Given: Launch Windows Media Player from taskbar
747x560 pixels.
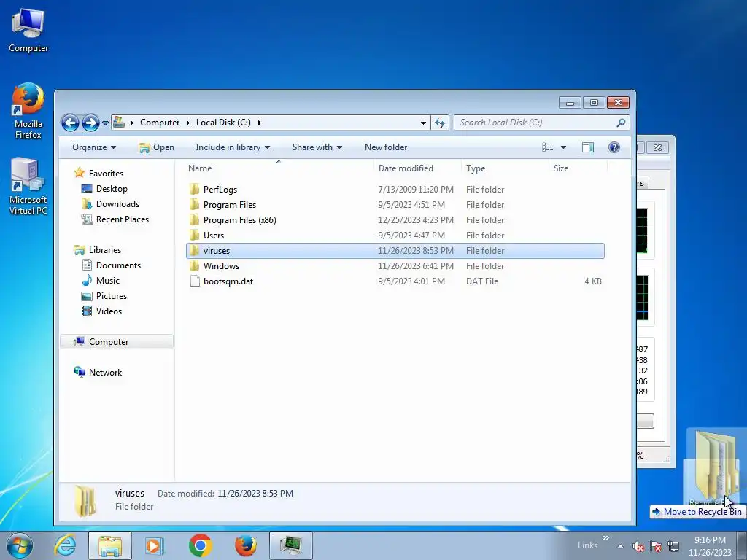Looking at the screenshot, I should [x=154, y=545].
